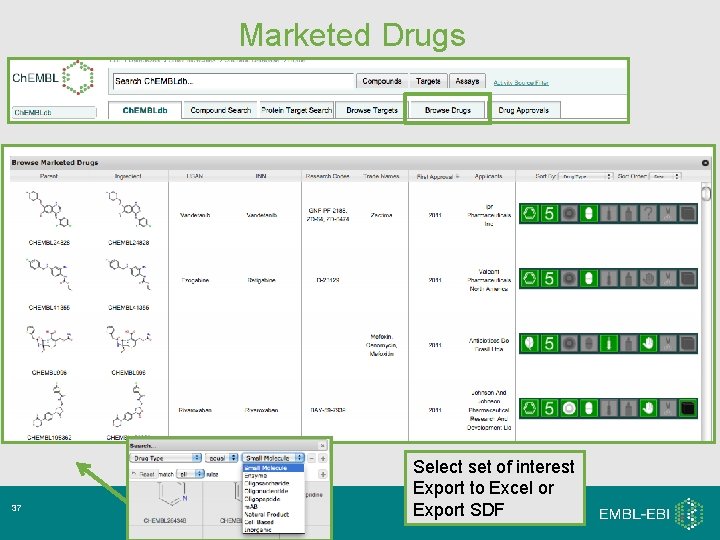Choose Small Molecule in the dropdown list
Screen dimensions: 720x540
point(273,468)
